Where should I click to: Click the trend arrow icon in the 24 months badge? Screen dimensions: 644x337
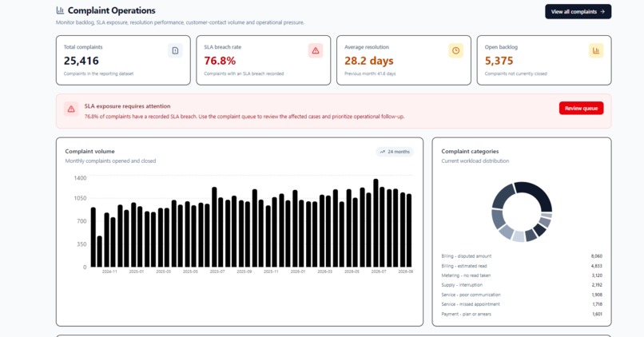pos(383,152)
